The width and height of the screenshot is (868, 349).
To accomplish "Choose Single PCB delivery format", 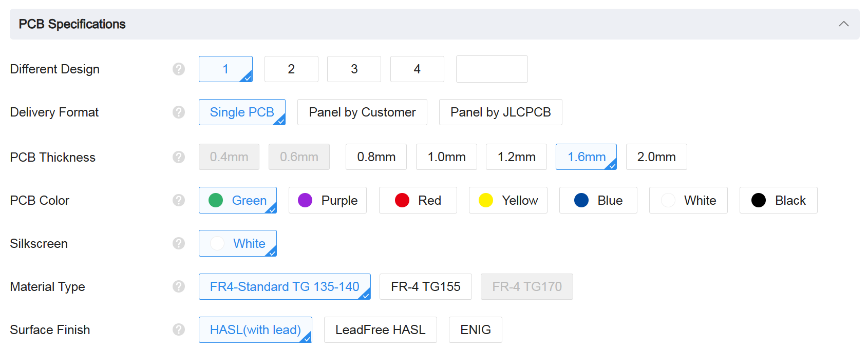I will [x=242, y=112].
